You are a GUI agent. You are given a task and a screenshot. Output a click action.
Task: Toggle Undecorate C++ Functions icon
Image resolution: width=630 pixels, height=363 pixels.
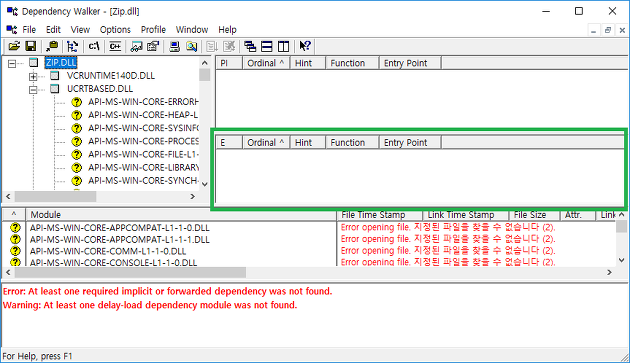tap(115, 47)
